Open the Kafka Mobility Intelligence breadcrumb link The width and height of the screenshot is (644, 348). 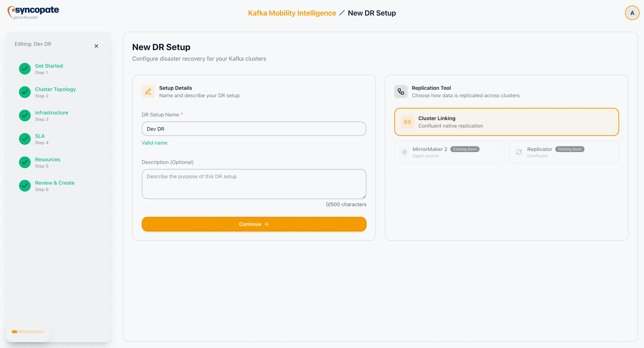(x=292, y=13)
